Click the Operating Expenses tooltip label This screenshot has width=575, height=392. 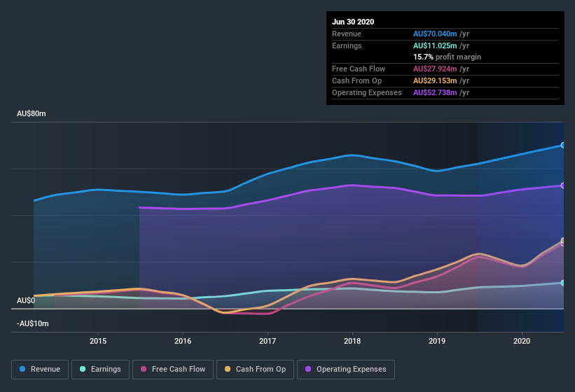pyautogui.click(x=367, y=92)
